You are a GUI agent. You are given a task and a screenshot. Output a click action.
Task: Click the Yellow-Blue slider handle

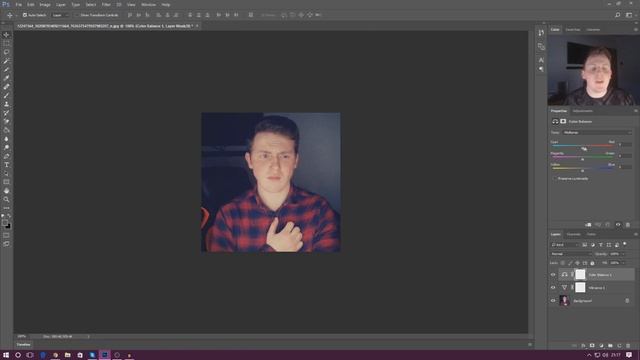pyautogui.click(x=583, y=170)
